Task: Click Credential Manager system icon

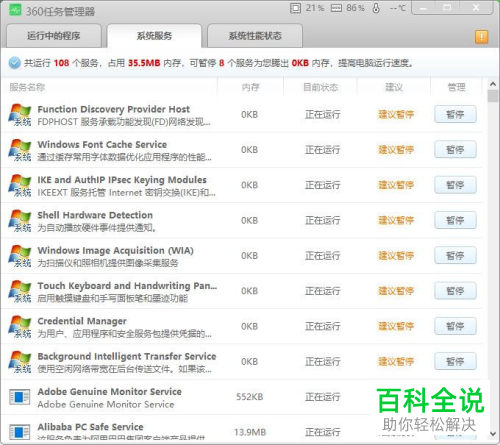Action: tap(20, 327)
